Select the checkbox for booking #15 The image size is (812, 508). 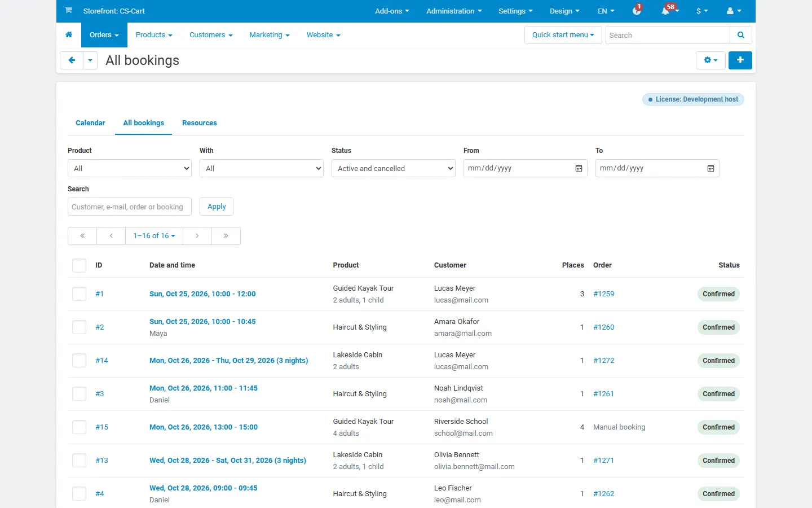[79, 427]
